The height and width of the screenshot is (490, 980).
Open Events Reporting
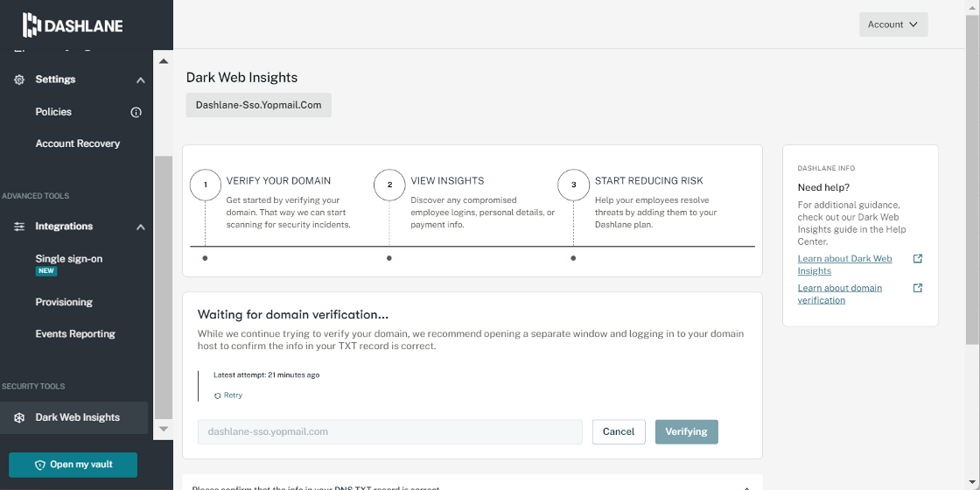(75, 333)
